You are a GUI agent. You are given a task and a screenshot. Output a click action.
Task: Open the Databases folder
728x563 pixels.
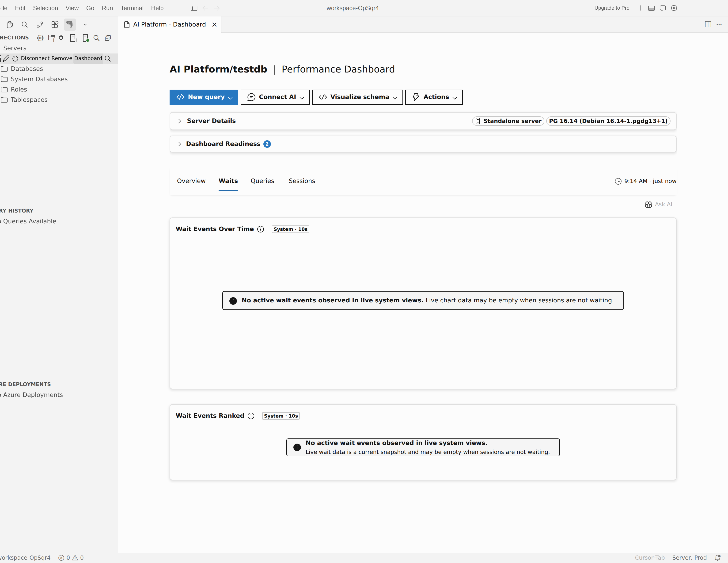point(27,69)
